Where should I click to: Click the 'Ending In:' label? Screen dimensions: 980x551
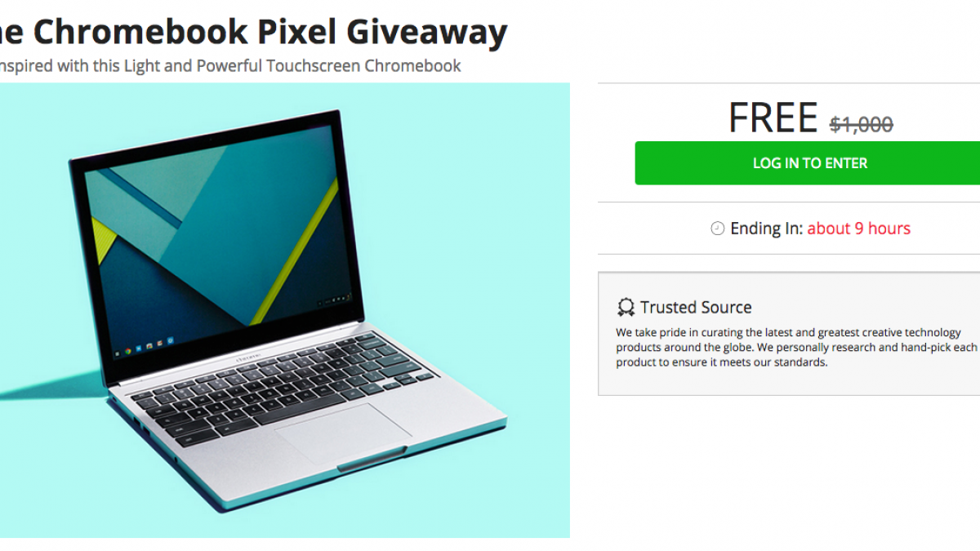[x=766, y=229]
